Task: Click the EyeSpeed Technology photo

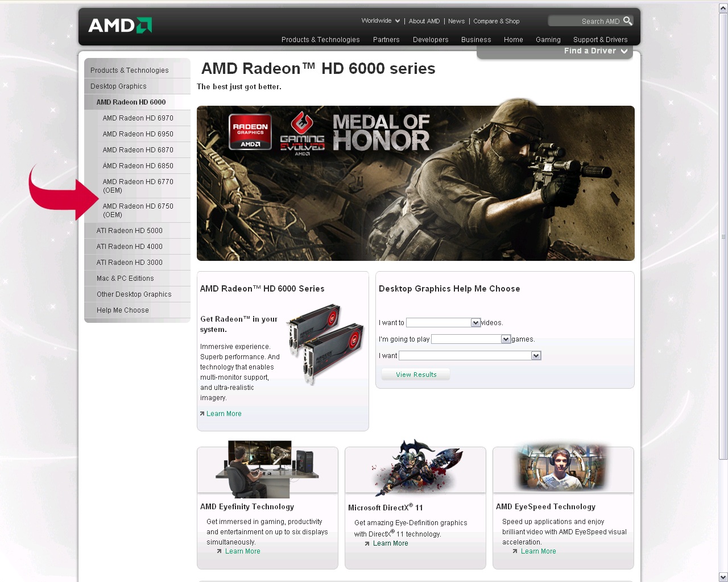Action: point(562,467)
